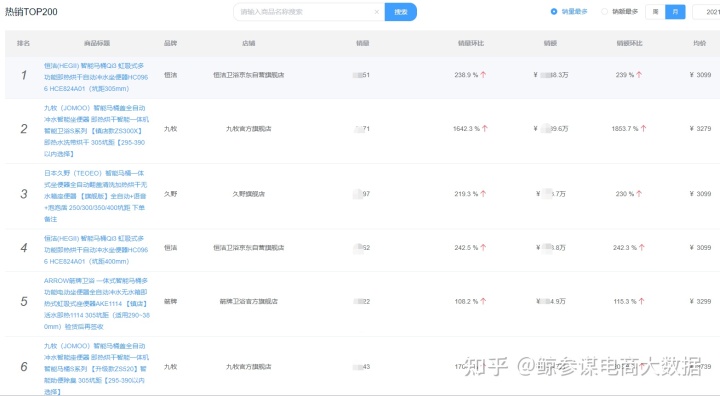Open rank 1 恒洁 Qi3 305mm product link
This screenshot has width=720, height=396.
(x=96, y=77)
